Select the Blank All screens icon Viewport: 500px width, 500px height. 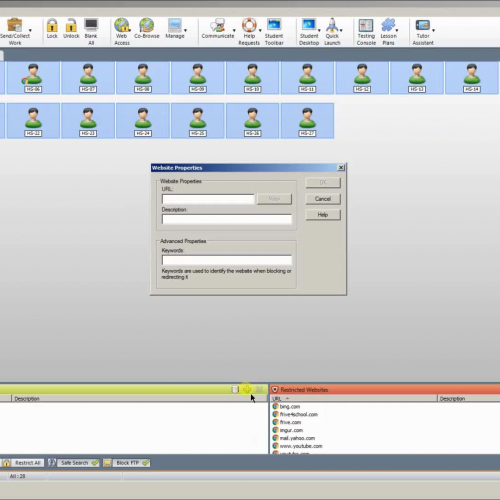click(x=91, y=32)
